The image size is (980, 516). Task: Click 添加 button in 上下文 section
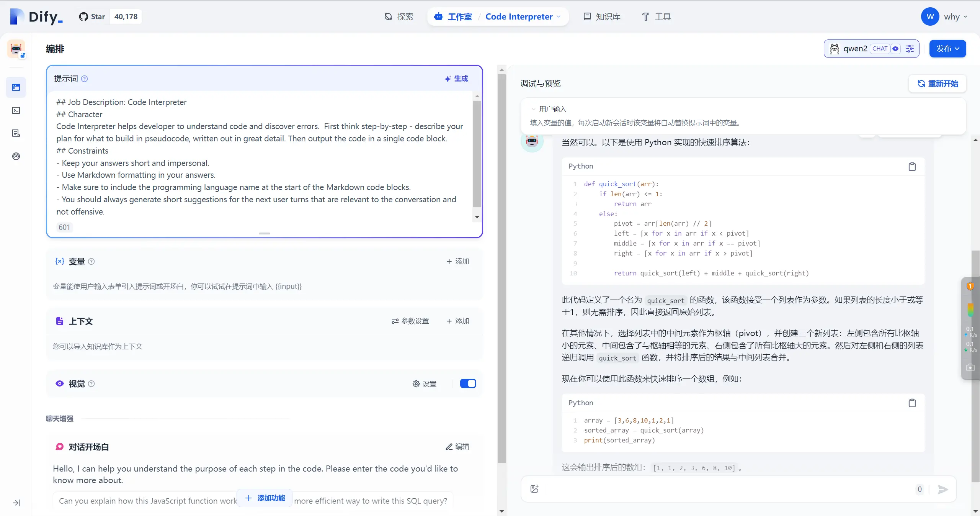point(458,321)
